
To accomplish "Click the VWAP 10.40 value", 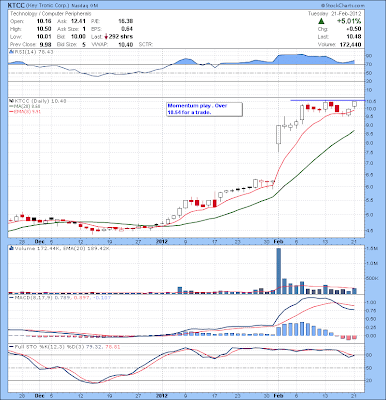I will click(126, 44).
